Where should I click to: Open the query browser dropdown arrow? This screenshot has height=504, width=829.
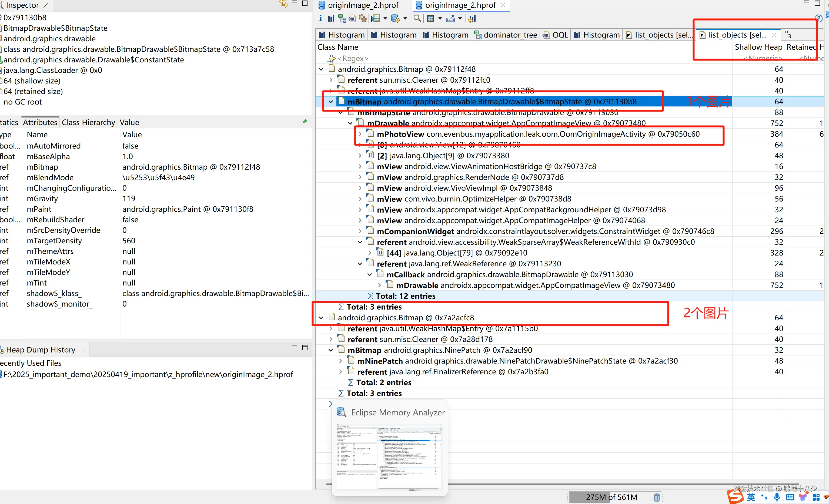tap(405, 18)
